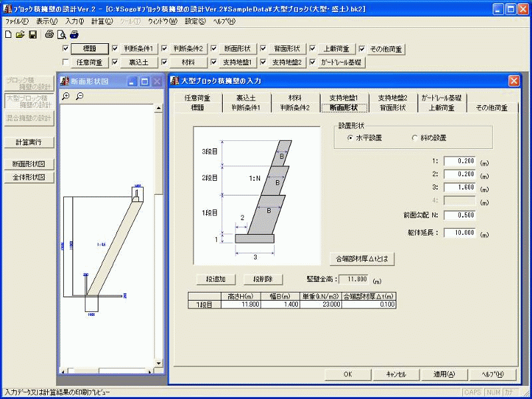Click the 前面勾配 N input field
Viewport: 532px width, 399px height.
[459, 215]
